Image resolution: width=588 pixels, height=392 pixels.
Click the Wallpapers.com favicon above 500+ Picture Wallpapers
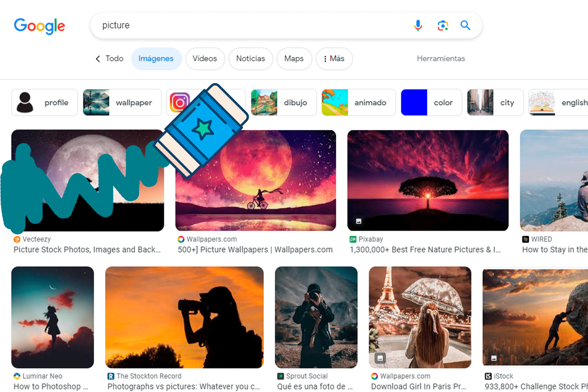pos(181,239)
